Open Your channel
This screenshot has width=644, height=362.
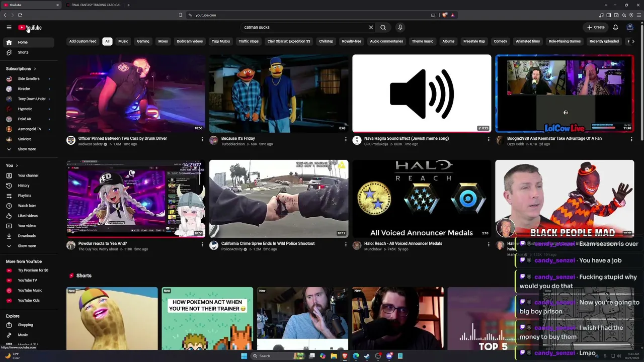pyautogui.click(x=28, y=175)
